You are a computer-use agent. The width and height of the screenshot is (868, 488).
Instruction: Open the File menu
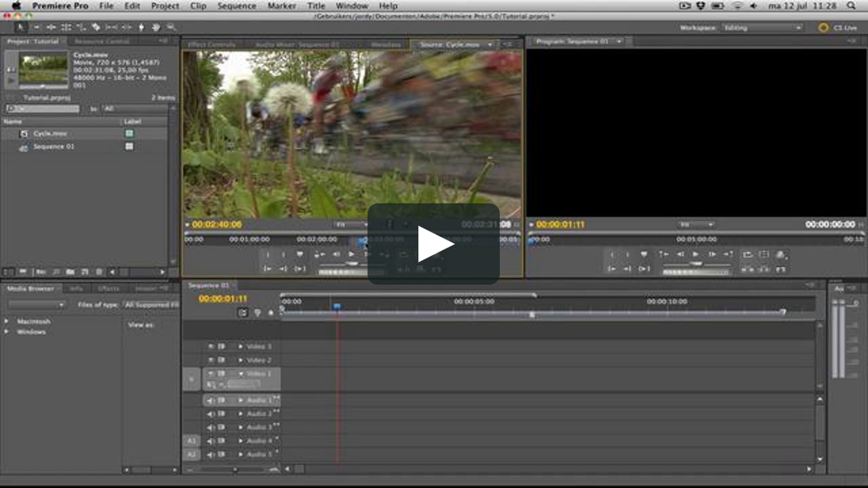(x=106, y=6)
